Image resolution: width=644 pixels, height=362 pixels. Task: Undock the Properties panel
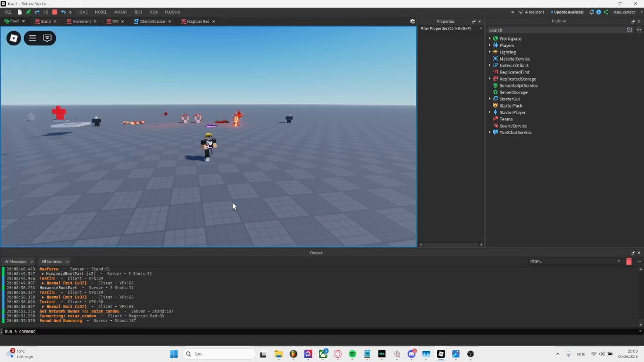point(474,21)
